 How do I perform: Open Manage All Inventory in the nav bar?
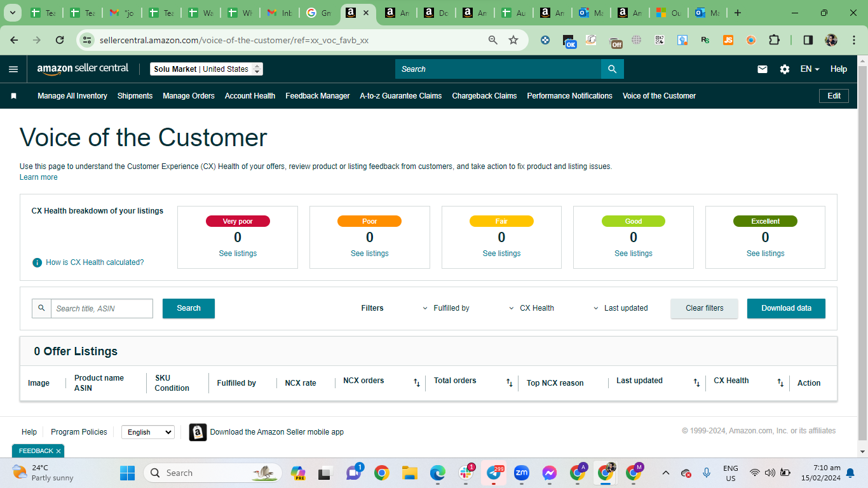[72, 96]
